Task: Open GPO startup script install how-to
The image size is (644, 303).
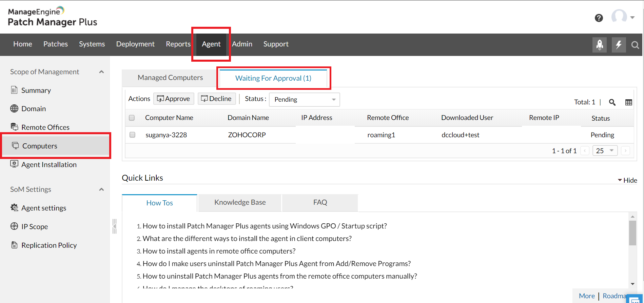Action: (265, 226)
